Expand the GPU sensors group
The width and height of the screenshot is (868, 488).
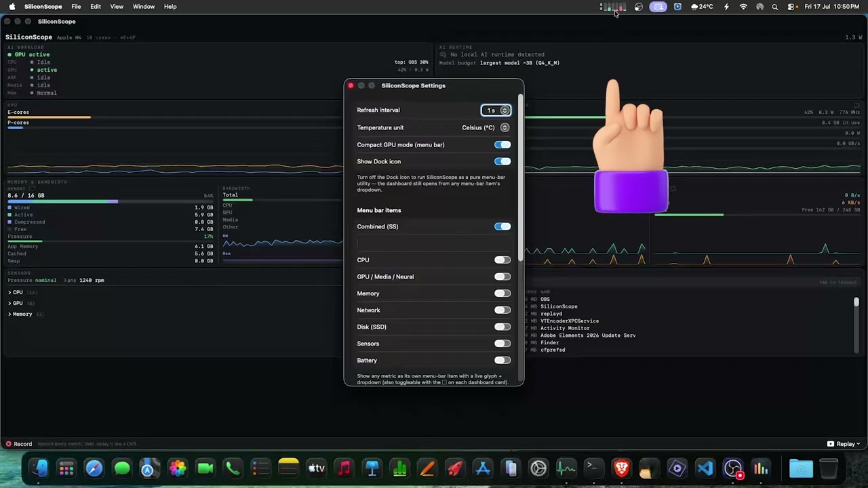click(9, 303)
